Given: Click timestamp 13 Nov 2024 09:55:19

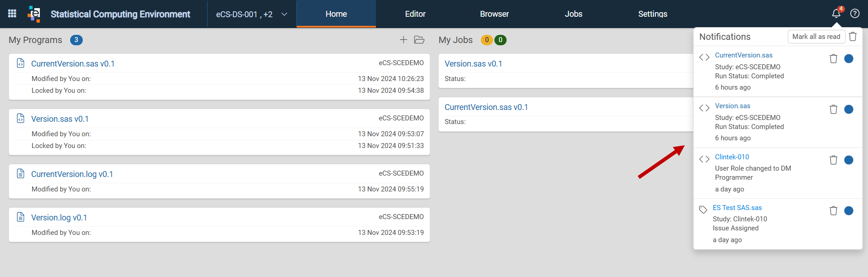Looking at the screenshot, I should point(391,189).
